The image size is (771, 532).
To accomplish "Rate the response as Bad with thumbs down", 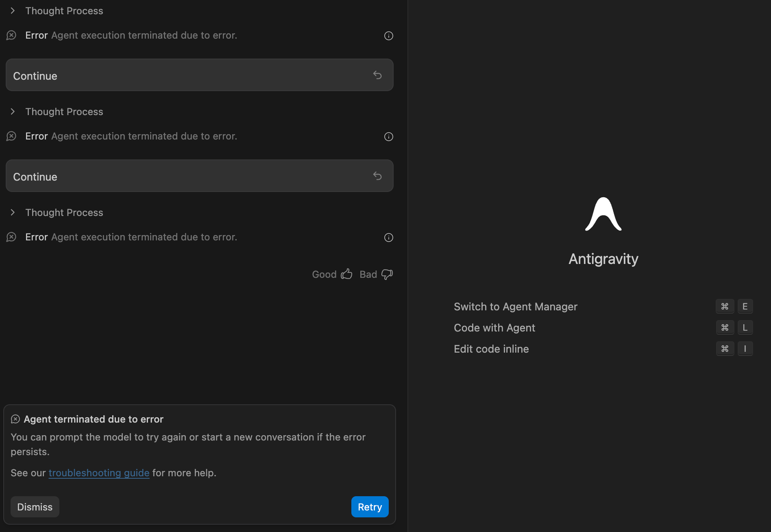I will coord(386,275).
